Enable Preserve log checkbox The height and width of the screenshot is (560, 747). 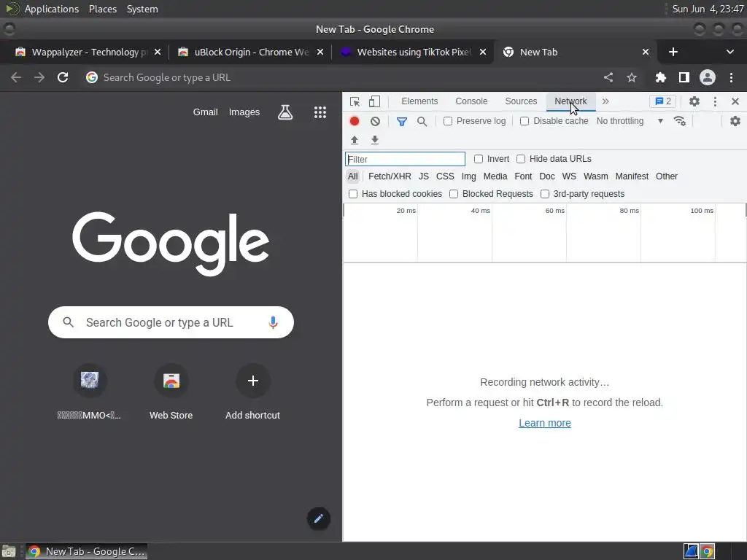coord(448,122)
